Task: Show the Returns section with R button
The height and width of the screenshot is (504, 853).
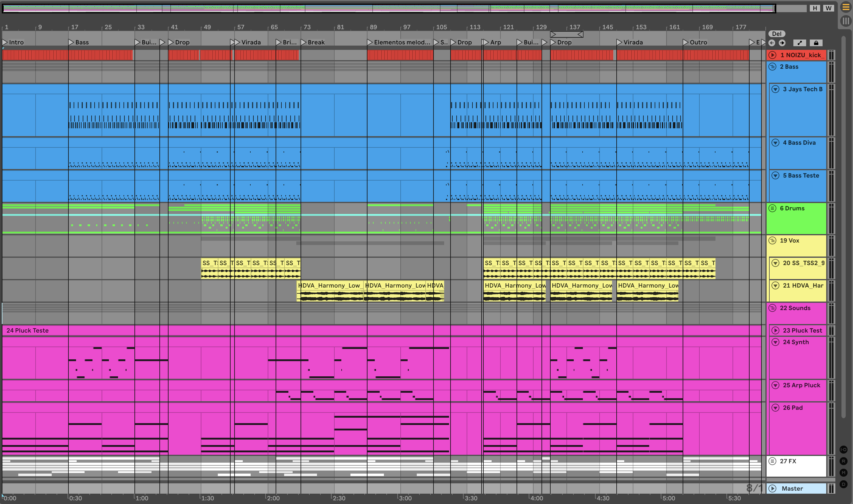Action: click(x=844, y=461)
